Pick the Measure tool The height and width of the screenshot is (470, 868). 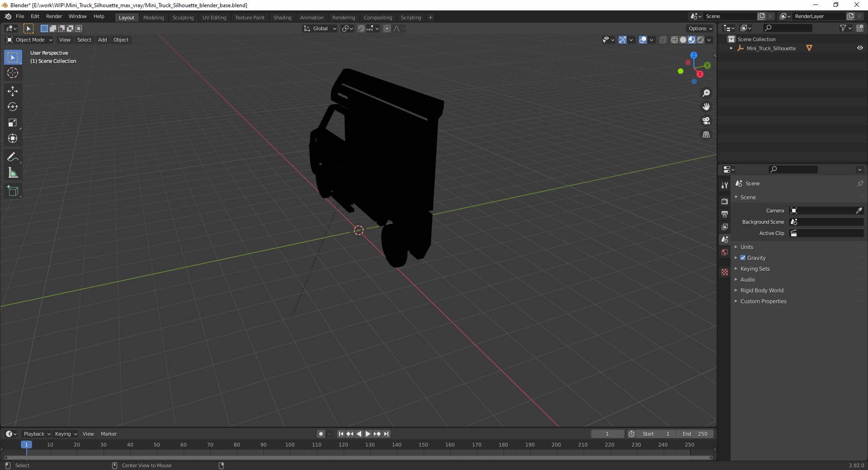click(x=13, y=173)
